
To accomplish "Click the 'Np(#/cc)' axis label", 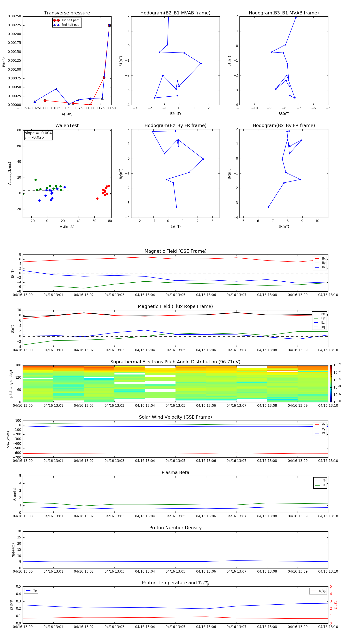I will [x=13, y=550].
